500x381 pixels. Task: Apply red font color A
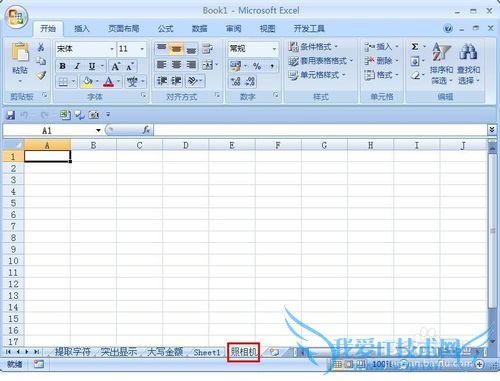click(109, 81)
